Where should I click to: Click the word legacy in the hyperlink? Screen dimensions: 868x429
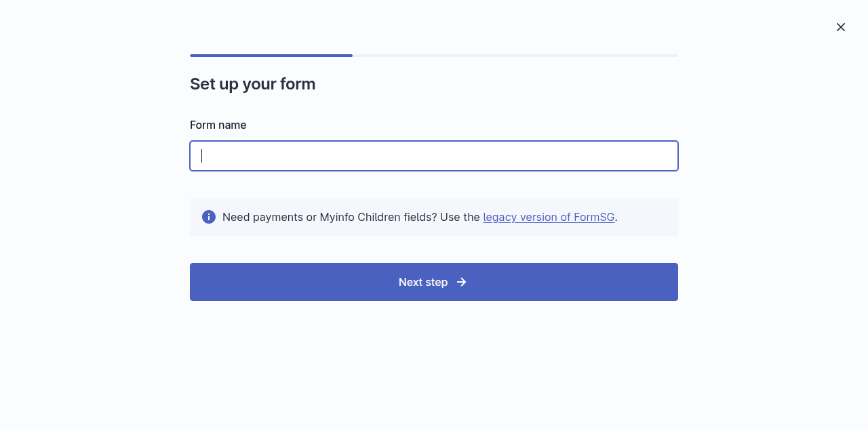click(x=500, y=217)
